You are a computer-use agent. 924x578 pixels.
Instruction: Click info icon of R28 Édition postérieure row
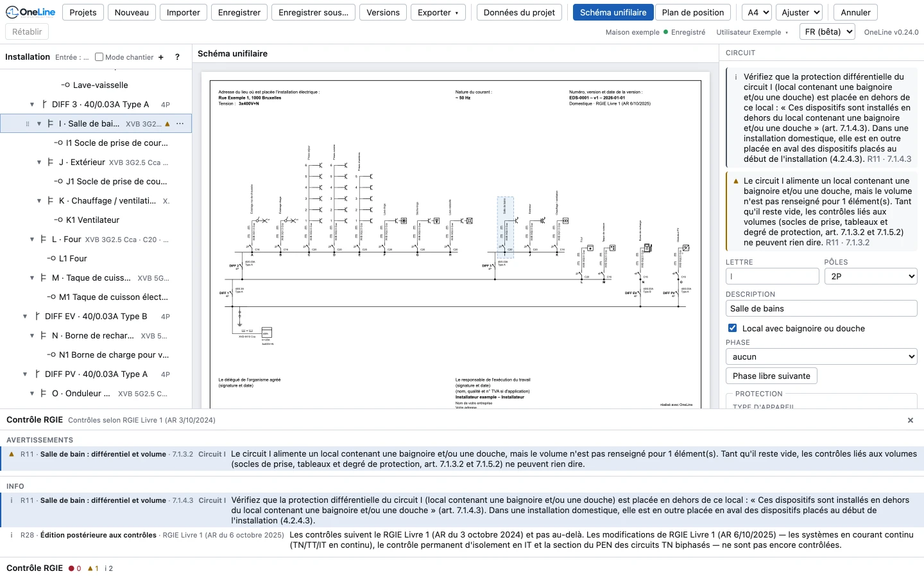[x=12, y=535]
